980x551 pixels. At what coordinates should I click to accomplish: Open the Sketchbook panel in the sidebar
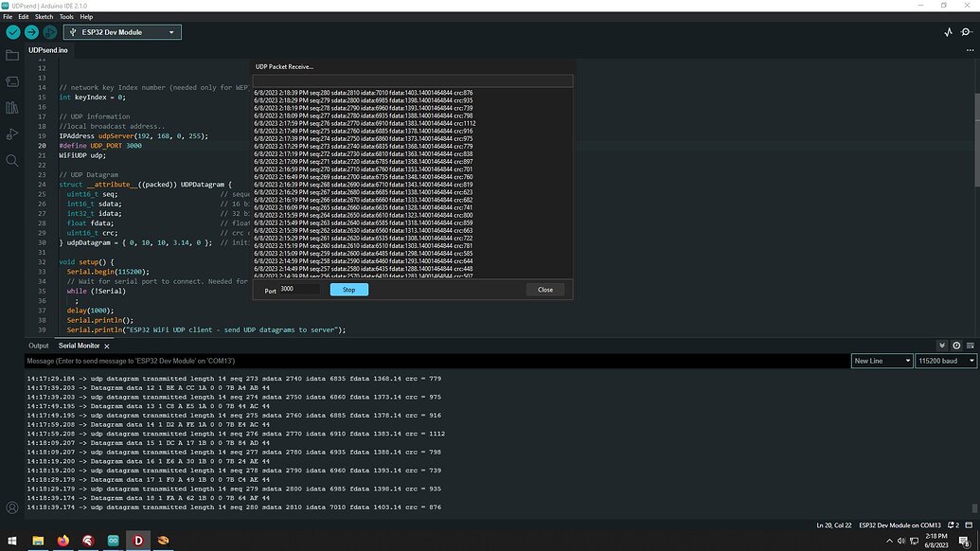point(12,55)
